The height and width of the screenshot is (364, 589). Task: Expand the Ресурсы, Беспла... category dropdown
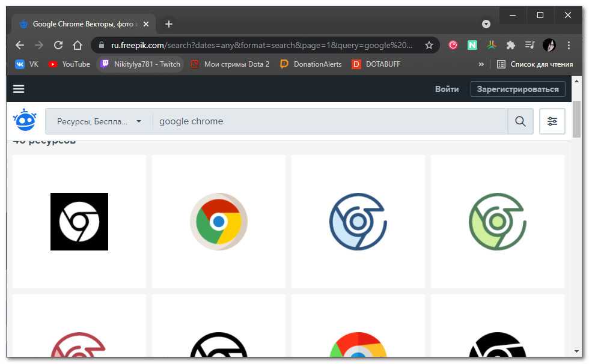pos(99,121)
